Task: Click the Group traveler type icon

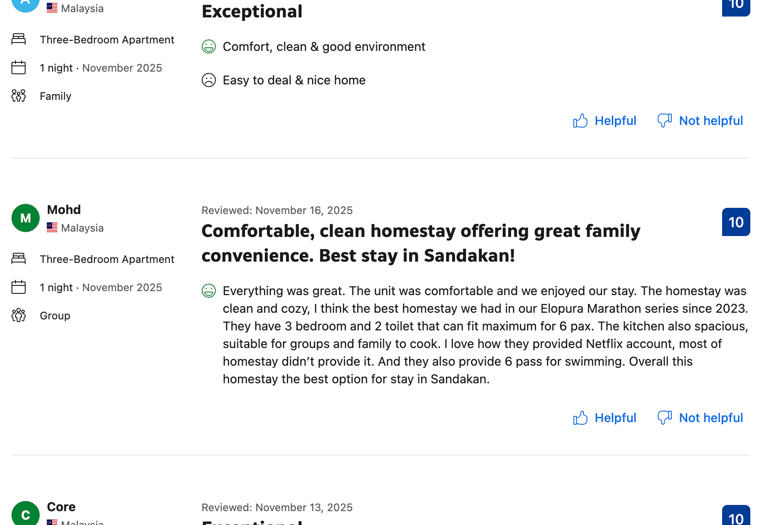Action: [19, 315]
